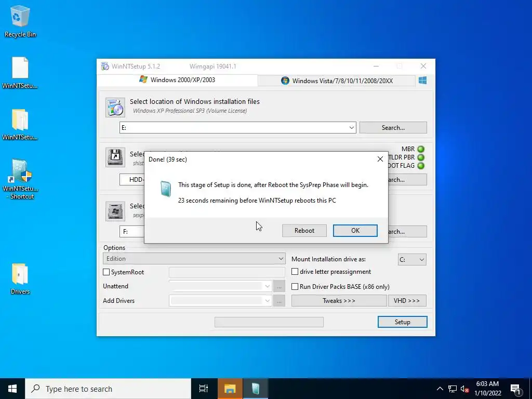Click WinNTSetup taskbar button
Image resolution: width=532 pixels, height=399 pixels.
point(256,389)
